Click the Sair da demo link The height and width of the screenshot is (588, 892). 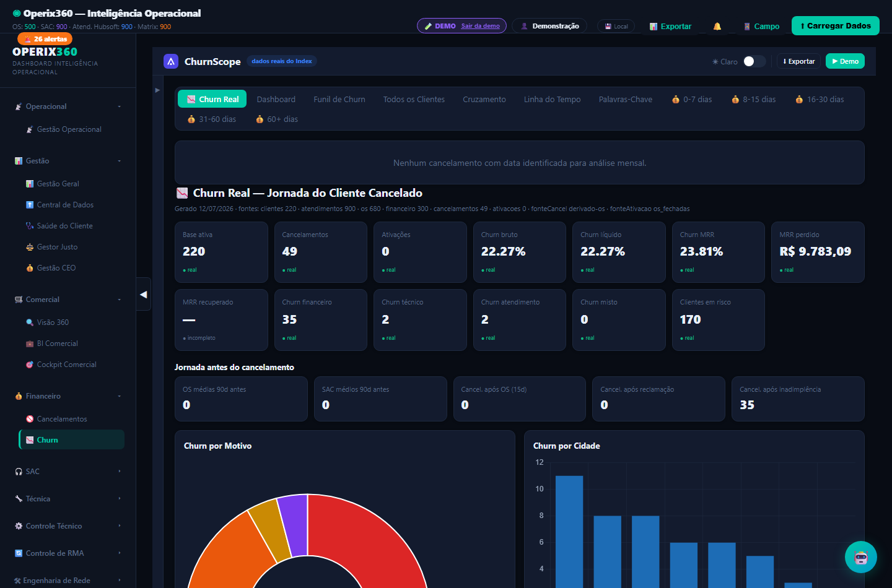point(480,26)
